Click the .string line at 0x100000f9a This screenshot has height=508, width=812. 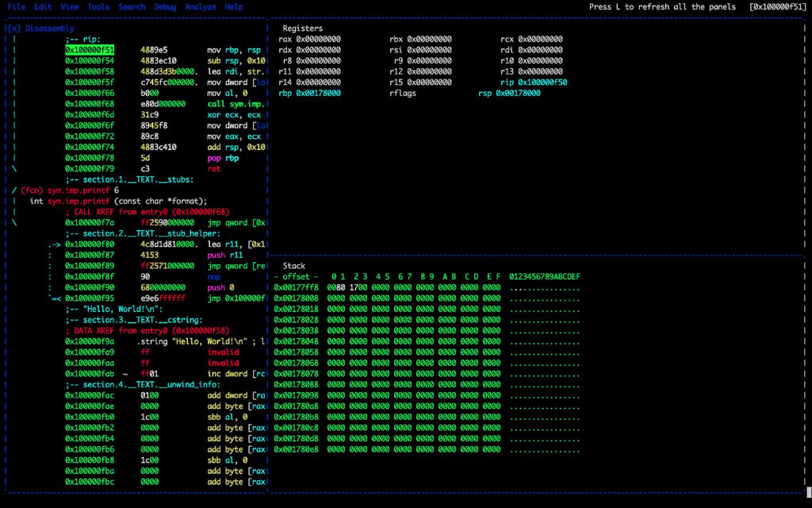pos(182,341)
